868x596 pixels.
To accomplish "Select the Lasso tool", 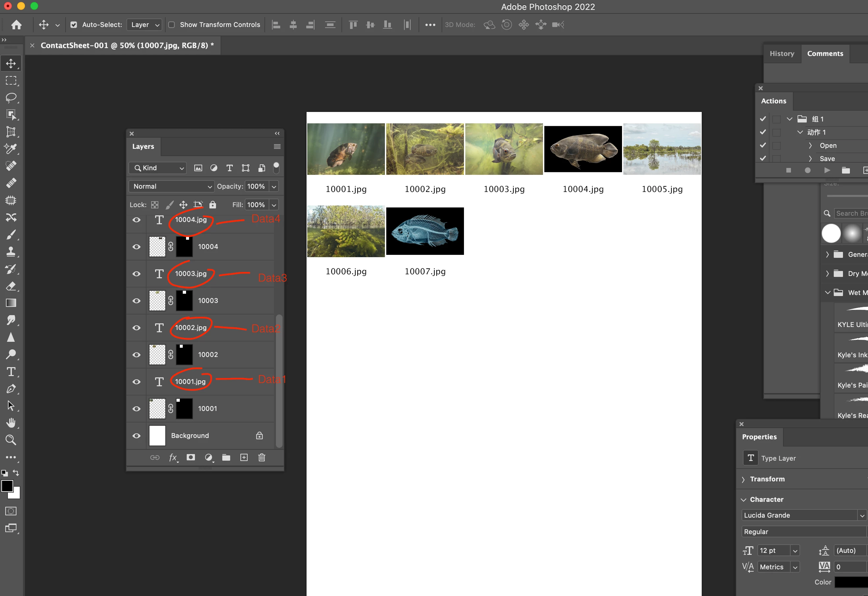I will [x=11, y=98].
